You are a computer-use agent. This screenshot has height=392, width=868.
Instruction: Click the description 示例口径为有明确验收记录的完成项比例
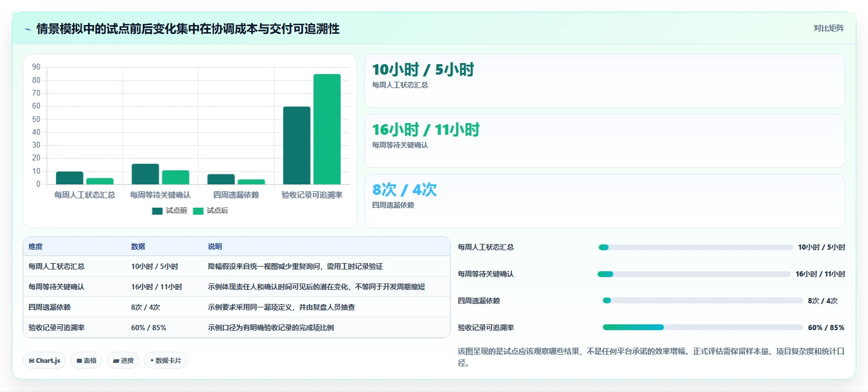pos(271,327)
